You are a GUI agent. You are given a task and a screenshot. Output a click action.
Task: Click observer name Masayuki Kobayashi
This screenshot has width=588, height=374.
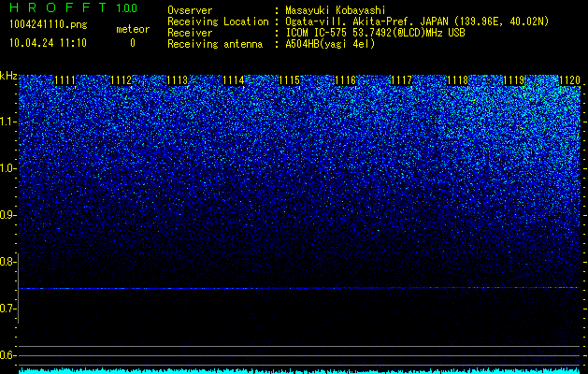pos(336,10)
